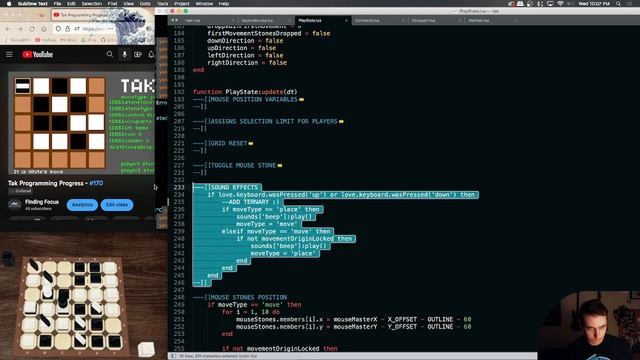
Task: Unfold the ASSIGNS SELECTION LIMIT FOR PLAYERS marker
Action: coord(341,122)
